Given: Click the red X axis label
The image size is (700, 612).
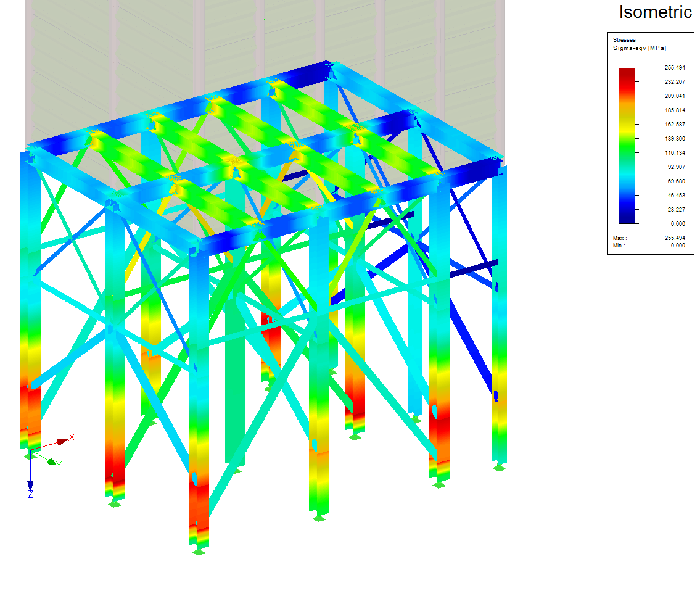Looking at the screenshot, I should pyautogui.click(x=72, y=437).
